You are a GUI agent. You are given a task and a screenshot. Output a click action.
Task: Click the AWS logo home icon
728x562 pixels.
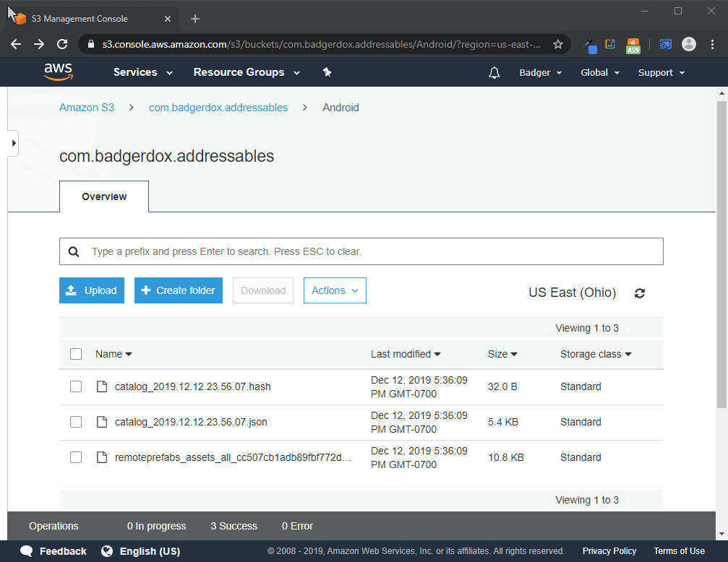pos(58,72)
